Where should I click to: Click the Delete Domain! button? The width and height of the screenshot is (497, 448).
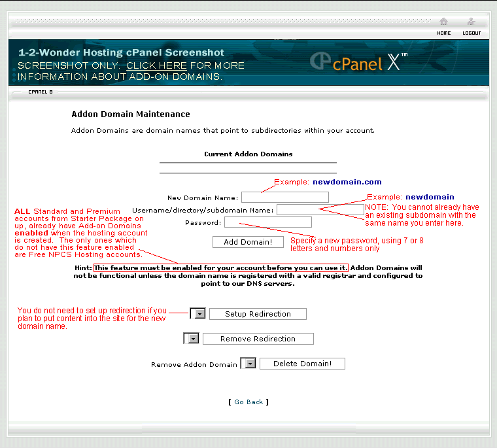[x=302, y=364]
